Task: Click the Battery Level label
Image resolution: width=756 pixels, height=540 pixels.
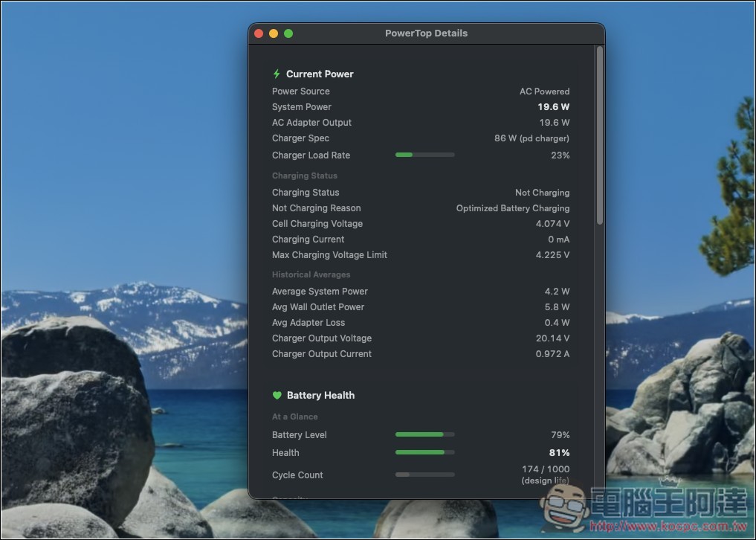Action: (300, 435)
